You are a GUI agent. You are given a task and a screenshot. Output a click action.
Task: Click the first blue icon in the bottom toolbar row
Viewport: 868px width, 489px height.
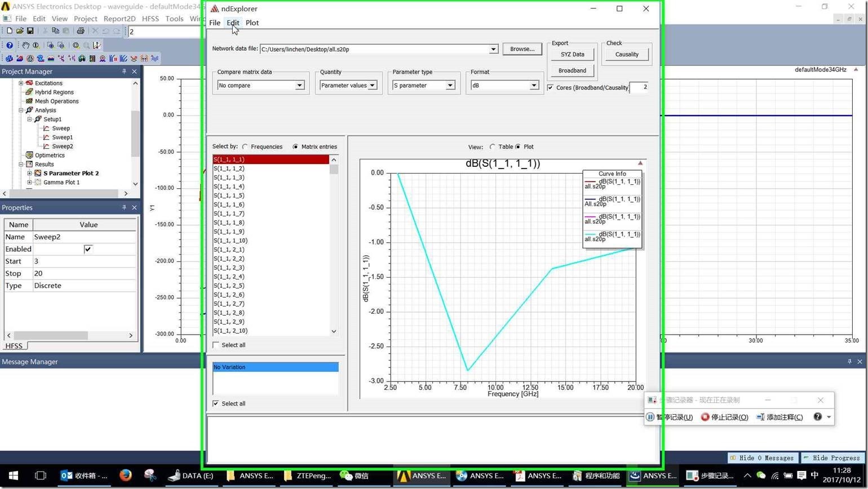point(9,59)
